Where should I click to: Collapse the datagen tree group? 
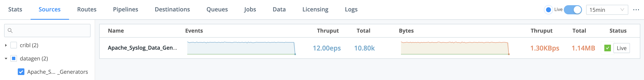[6, 59]
